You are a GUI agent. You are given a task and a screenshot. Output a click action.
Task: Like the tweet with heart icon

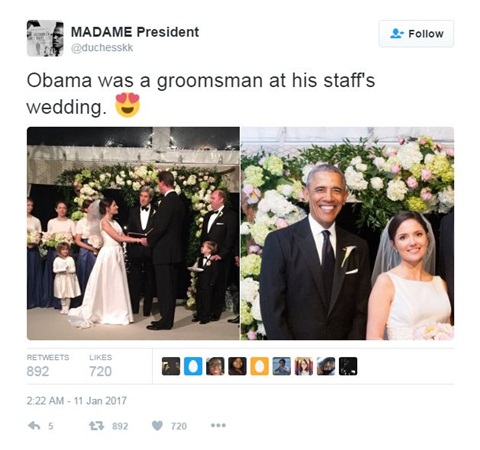(157, 426)
